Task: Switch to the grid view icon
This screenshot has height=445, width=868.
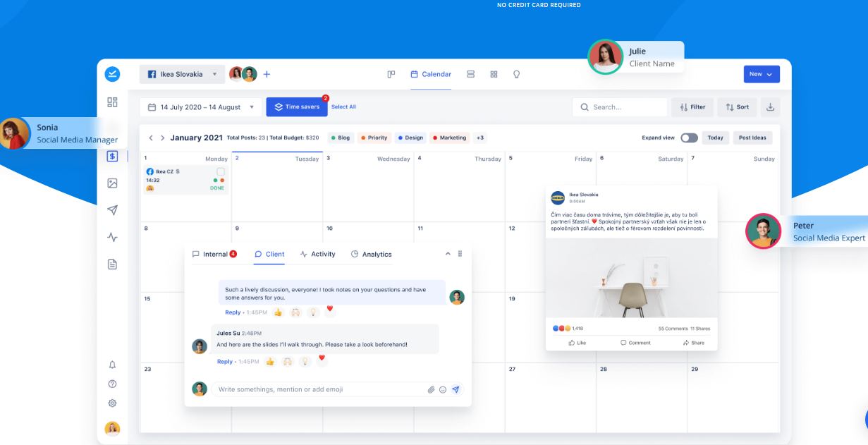Action: click(494, 74)
